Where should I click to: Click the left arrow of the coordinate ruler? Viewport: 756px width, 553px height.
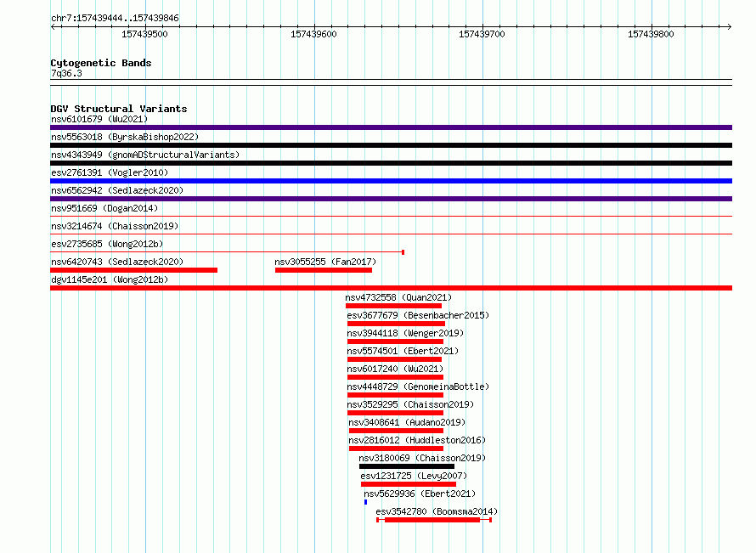(54, 27)
